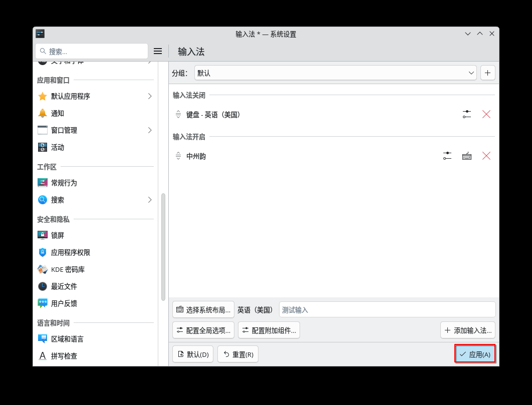This screenshot has height=405, width=532.
Task: Click keyboard layout icon for 中州韵
Action: [x=466, y=156]
